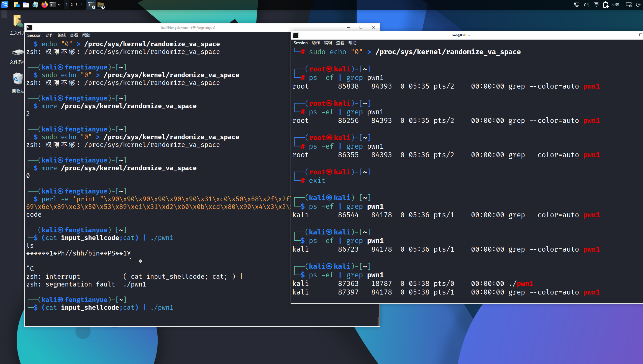Screen dimensions: 643x364
Task: Click the show desktop panel icon
Action: pos(17,4)
